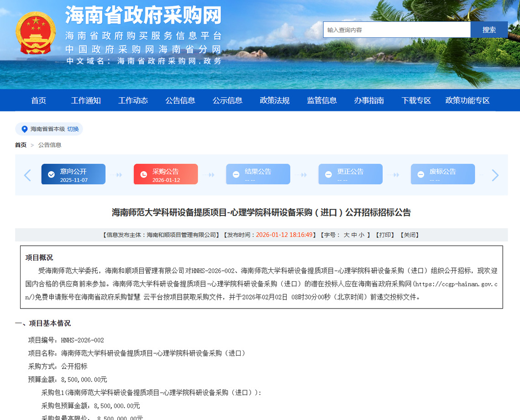This screenshot has width=520, height=420.
Task: Click the left arrow of timeline
Action: click(x=27, y=175)
